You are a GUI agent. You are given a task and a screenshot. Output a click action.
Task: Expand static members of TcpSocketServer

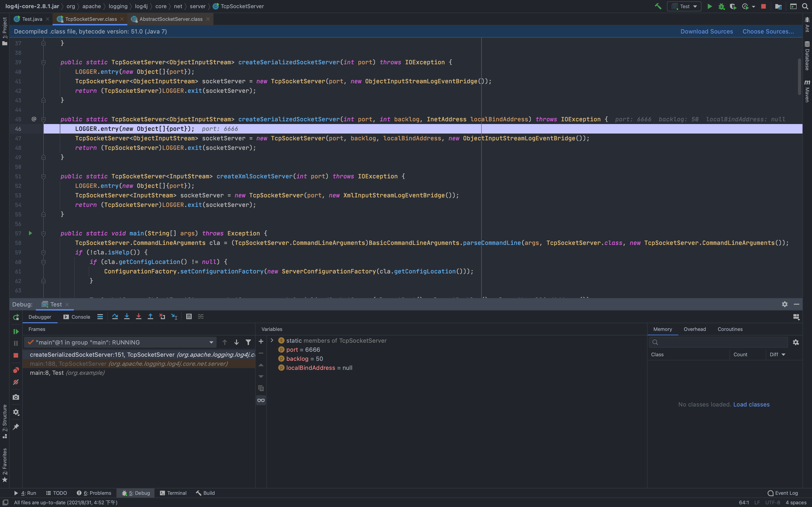tap(272, 340)
